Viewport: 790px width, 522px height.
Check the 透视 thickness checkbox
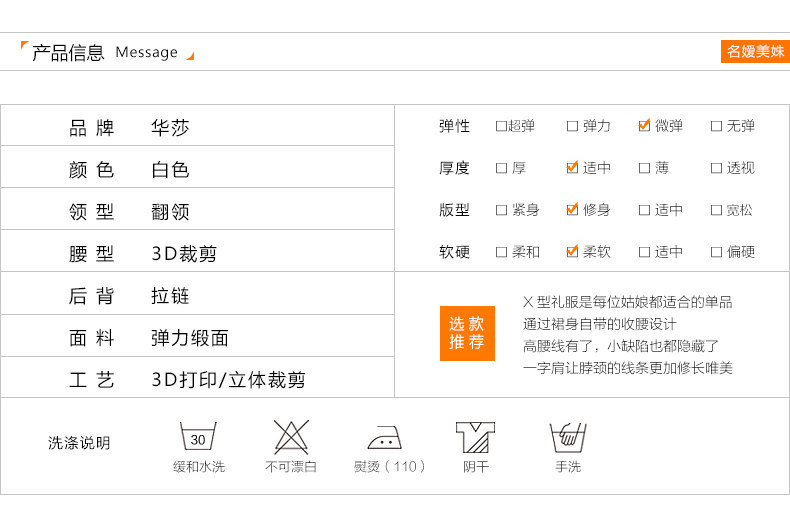(716, 168)
